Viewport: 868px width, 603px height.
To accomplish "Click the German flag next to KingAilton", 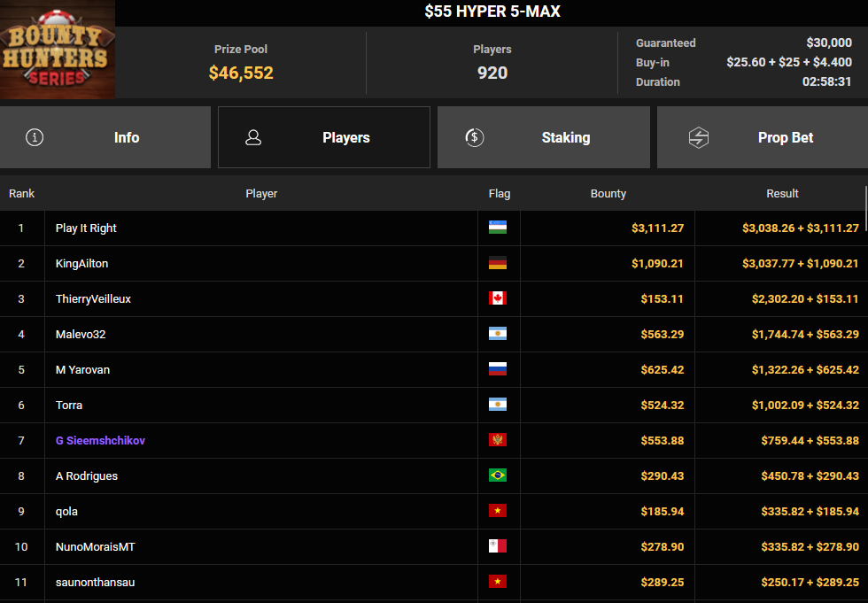I will [498, 263].
